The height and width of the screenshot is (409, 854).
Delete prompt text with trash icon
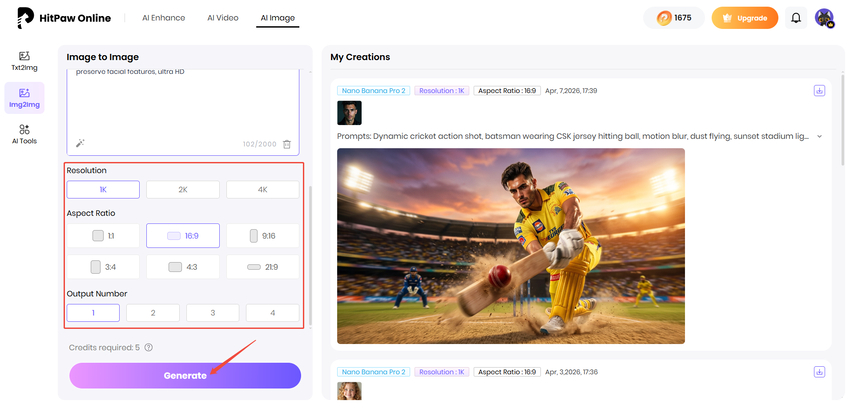click(x=287, y=144)
